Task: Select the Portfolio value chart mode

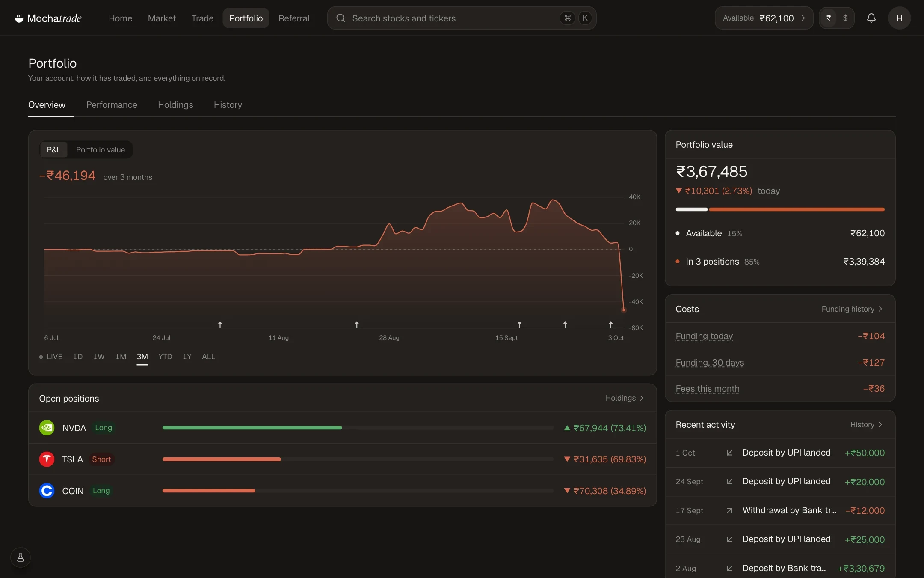Action: [x=101, y=150]
